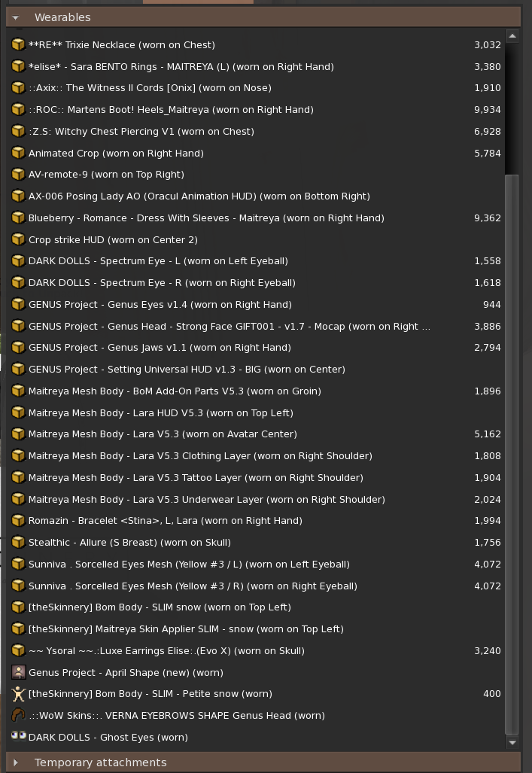Viewport: 532px width, 773px height.
Task: Click the object icon for Trixie Necklace
Action: point(18,45)
